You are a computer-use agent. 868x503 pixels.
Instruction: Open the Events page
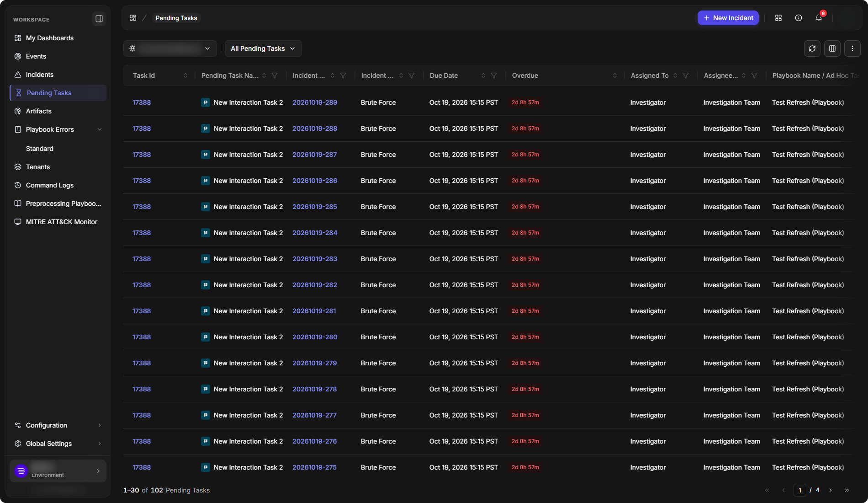58,56
